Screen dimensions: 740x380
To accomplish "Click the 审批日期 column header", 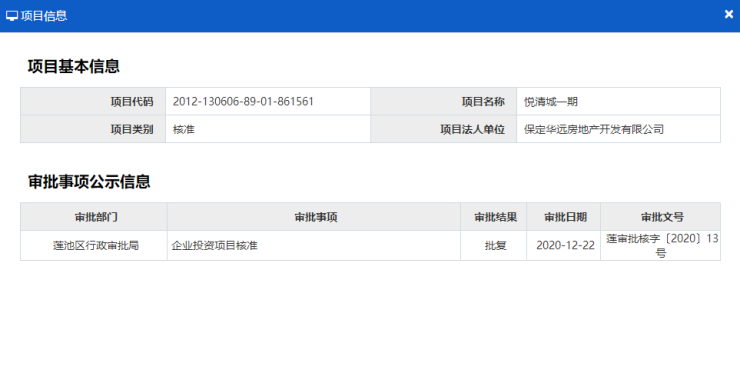I will [x=563, y=217].
